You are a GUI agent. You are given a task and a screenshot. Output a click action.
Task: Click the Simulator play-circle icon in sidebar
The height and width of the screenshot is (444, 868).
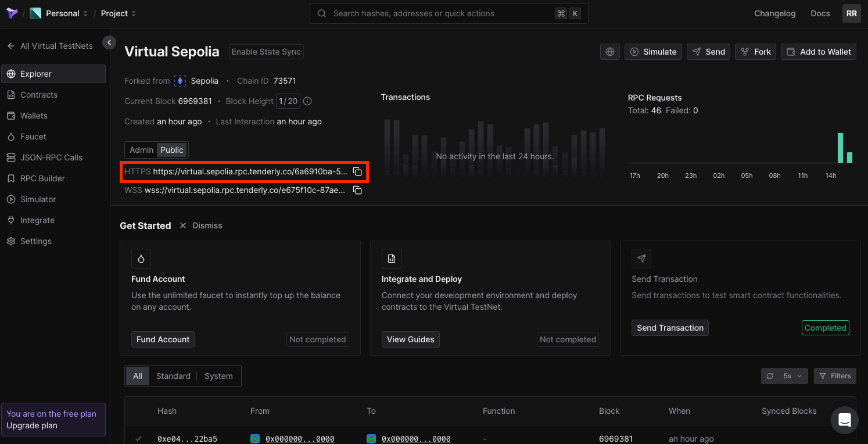pos(11,199)
